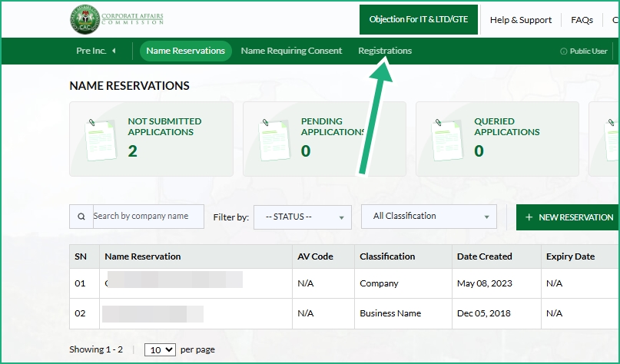Click the Queried Applications document icon

coord(447,140)
